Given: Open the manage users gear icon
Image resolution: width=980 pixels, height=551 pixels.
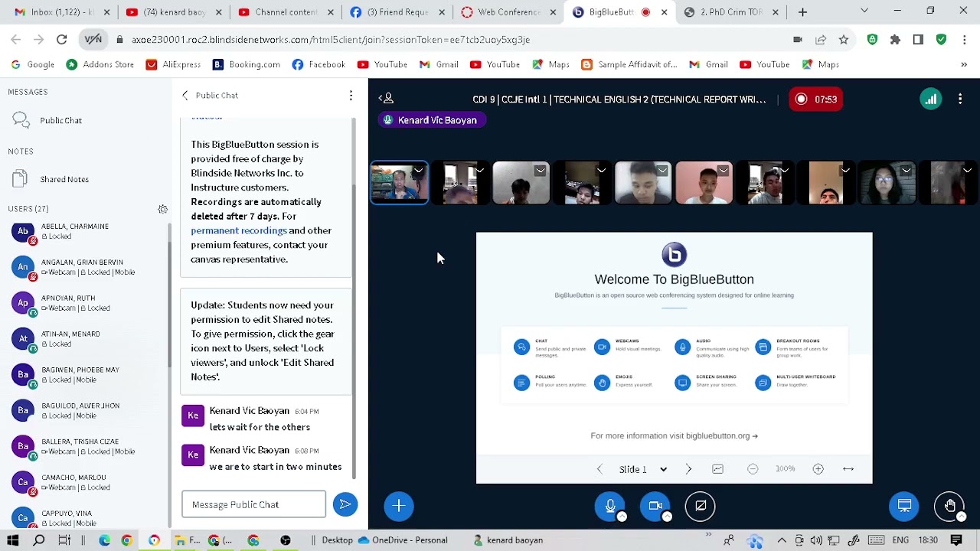Looking at the screenshot, I should [163, 209].
